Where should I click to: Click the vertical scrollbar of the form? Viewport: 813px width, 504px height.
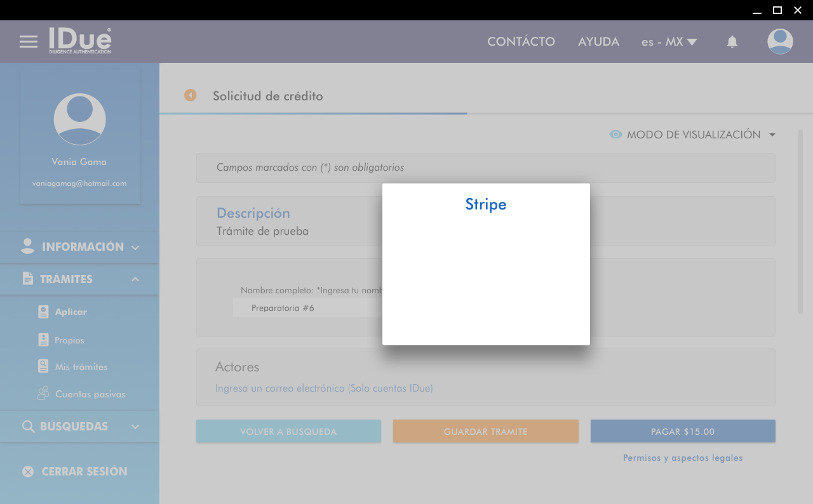[x=800, y=222]
